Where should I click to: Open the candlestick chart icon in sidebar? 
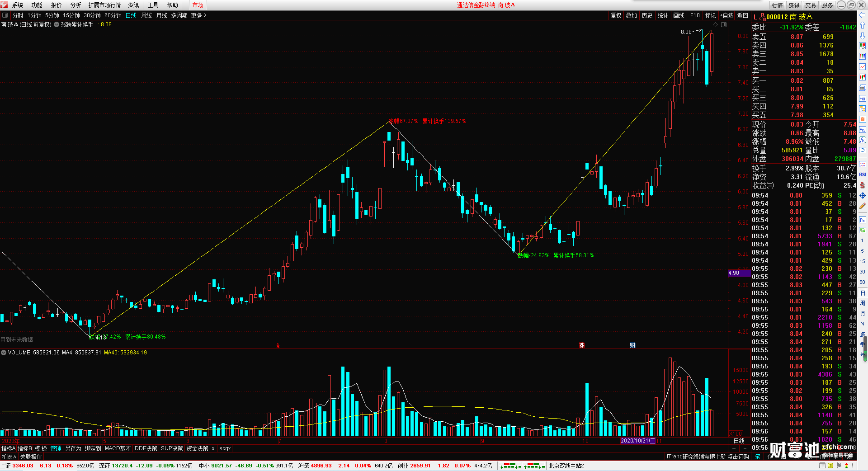(x=863, y=77)
